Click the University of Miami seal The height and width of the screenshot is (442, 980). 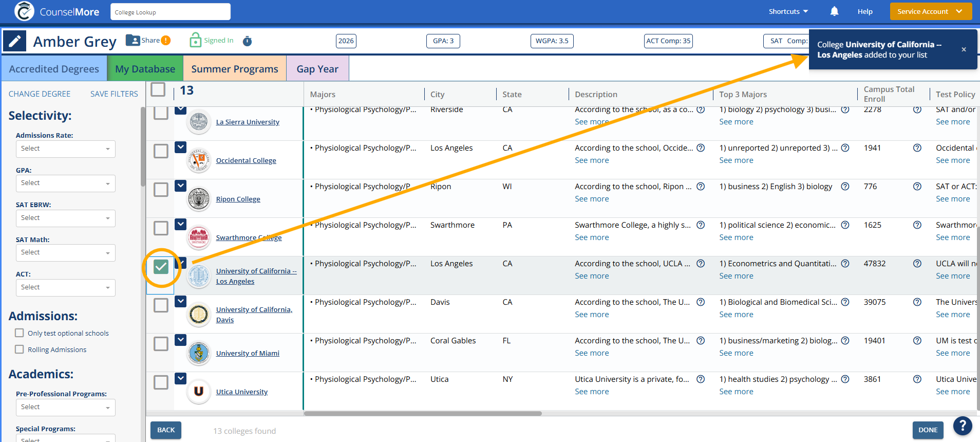click(199, 353)
